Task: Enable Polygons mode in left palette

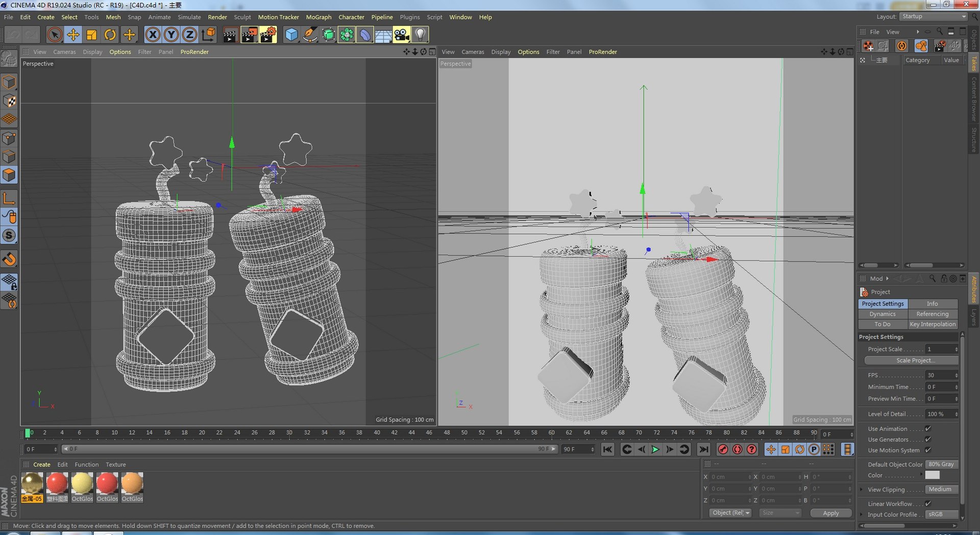Action: (9, 175)
